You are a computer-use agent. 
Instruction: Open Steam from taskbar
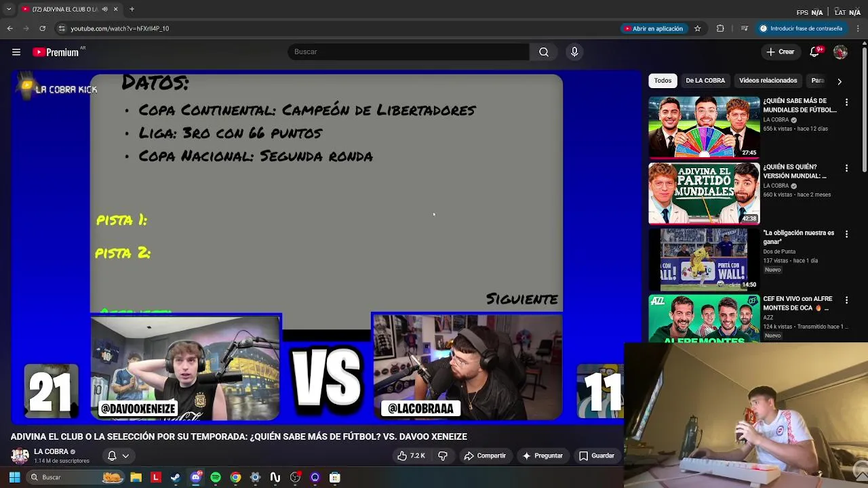pos(176,477)
